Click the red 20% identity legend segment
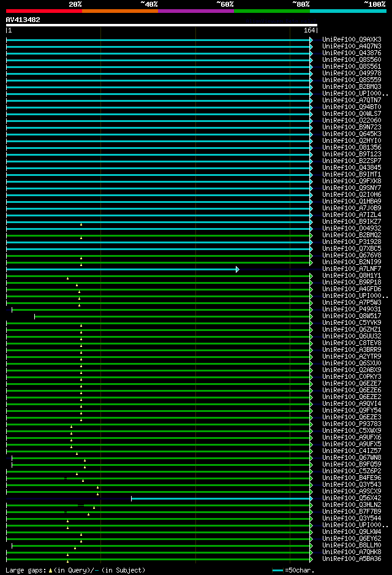The height and width of the screenshot is (575, 392). (x=44, y=11)
